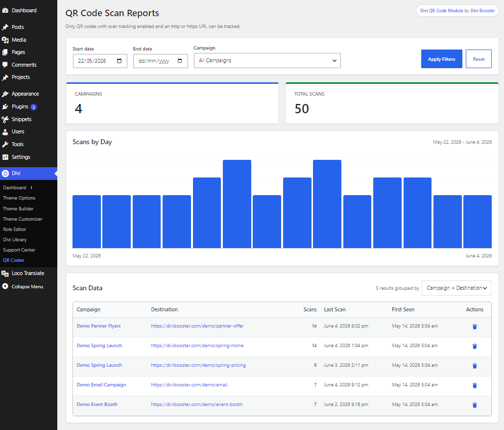Open the spring-pricing destination URL

[x=198, y=365]
